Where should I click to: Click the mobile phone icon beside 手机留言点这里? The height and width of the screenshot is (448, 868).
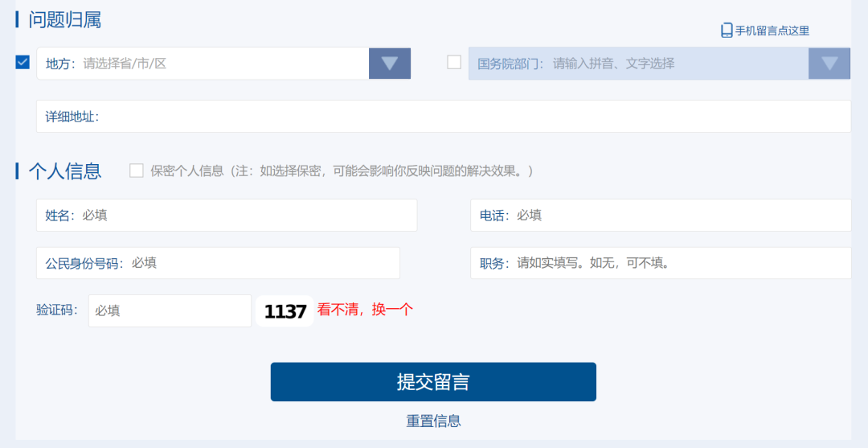[727, 31]
